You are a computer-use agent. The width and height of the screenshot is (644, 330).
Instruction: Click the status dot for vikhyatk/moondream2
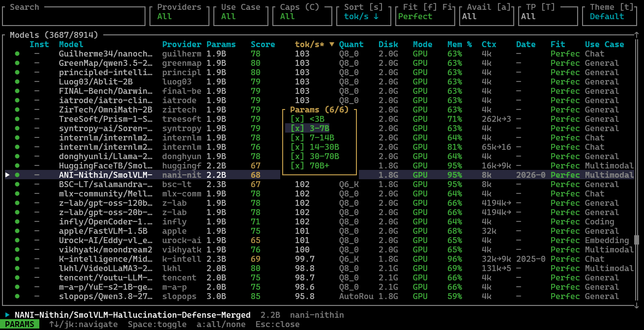(x=17, y=250)
